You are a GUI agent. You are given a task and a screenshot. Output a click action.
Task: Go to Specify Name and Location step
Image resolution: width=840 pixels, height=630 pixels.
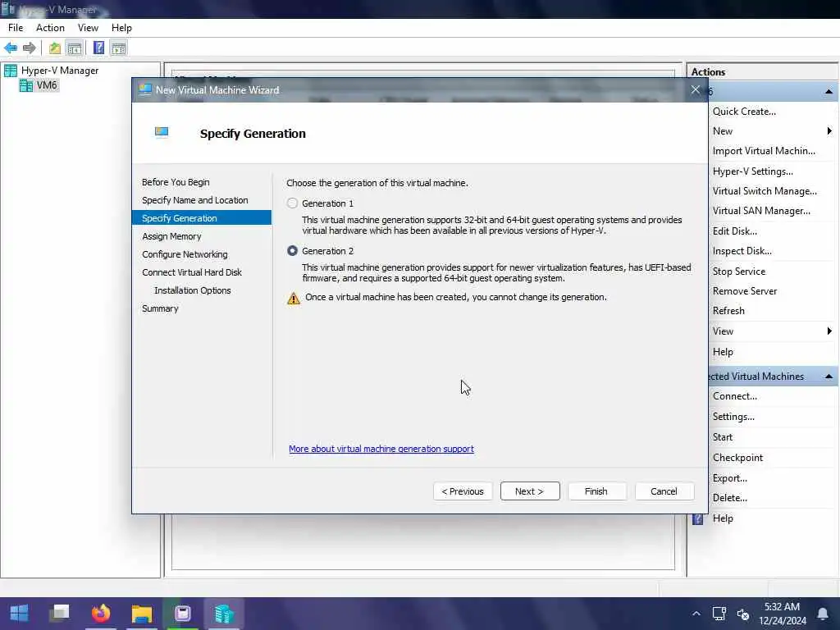click(x=195, y=200)
